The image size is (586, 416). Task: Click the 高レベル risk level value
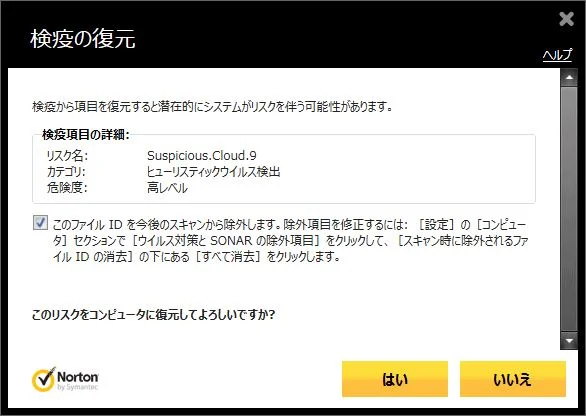(x=167, y=188)
